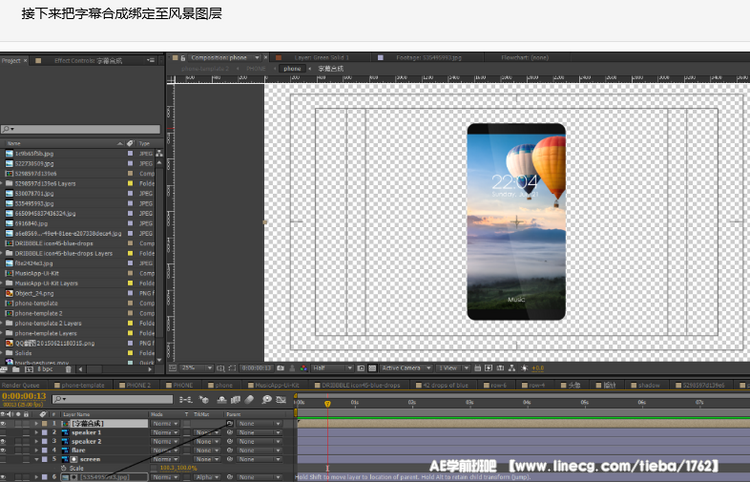
Task: Open 1 View layout dropdown
Action: (452, 368)
